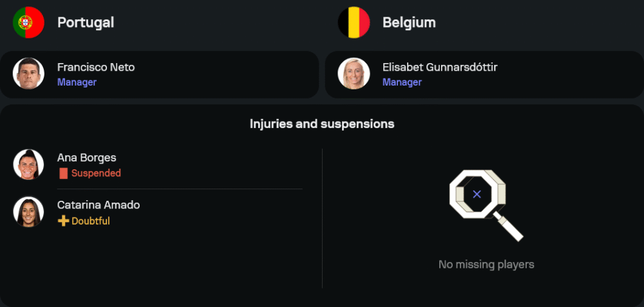Screen dimensions: 644x307
Task: Click the Injuries and suspensions heading
Action: (322, 124)
